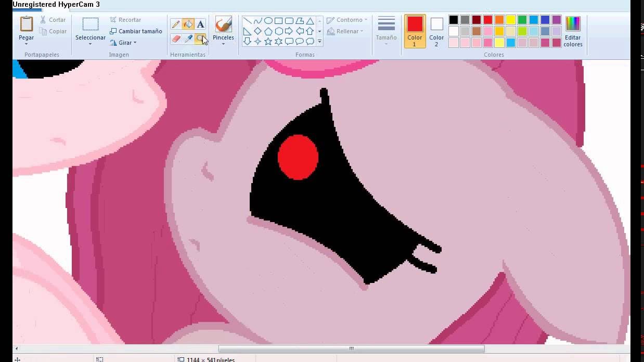Choose the rounded rectangle shape
This screenshot has height=362, width=644.
289,21
